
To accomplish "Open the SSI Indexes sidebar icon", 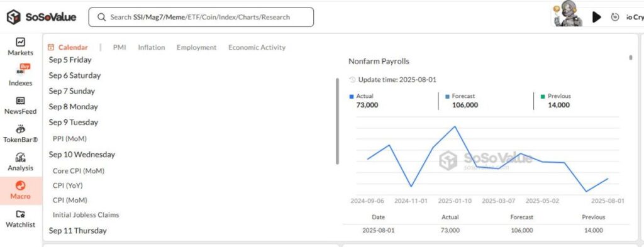I will coord(21,70).
